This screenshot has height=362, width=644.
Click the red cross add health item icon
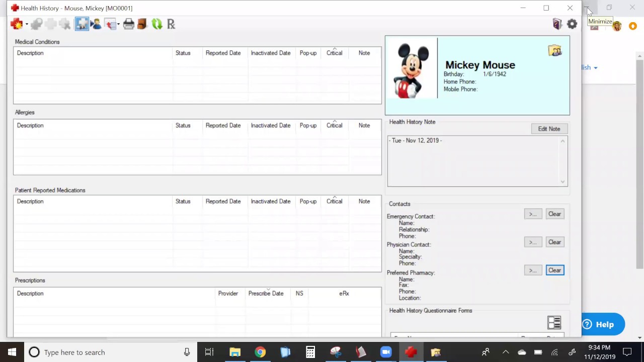[17, 24]
